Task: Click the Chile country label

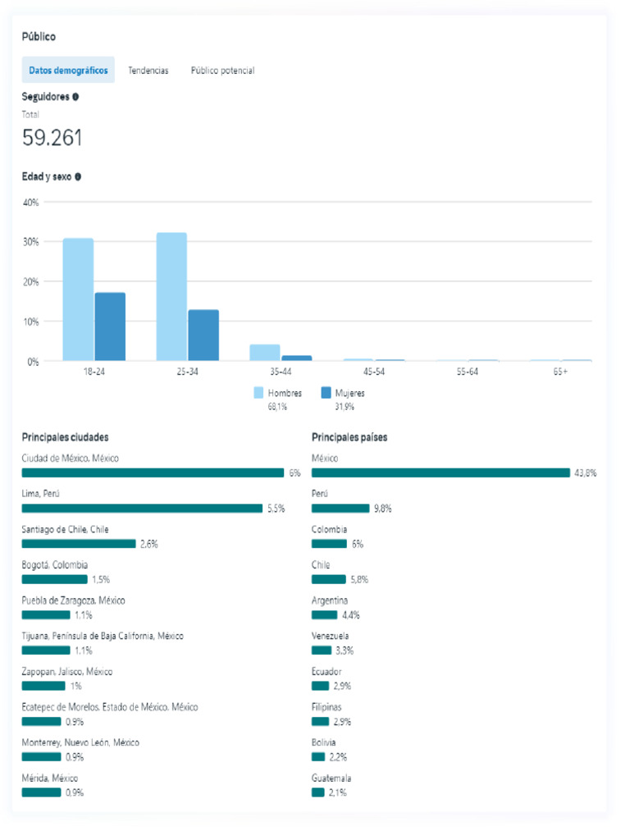Action: [x=321, y=564]
